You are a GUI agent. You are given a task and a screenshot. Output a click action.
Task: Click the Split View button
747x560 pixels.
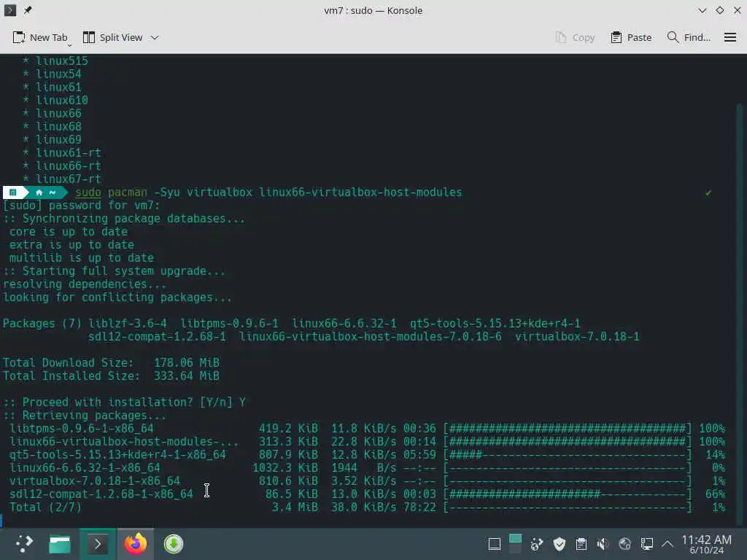click(x=112, y=37)
